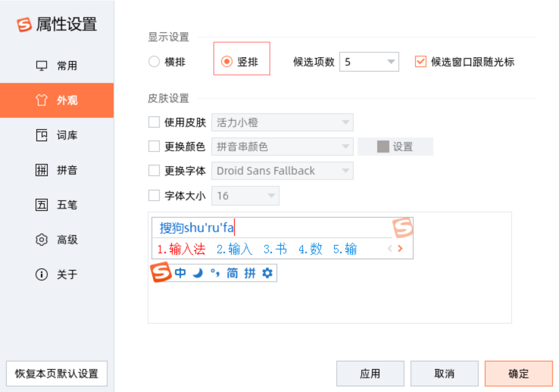Click the 拼 pinyin icon on preview bar
559x392 pixels.
point(249,273)
